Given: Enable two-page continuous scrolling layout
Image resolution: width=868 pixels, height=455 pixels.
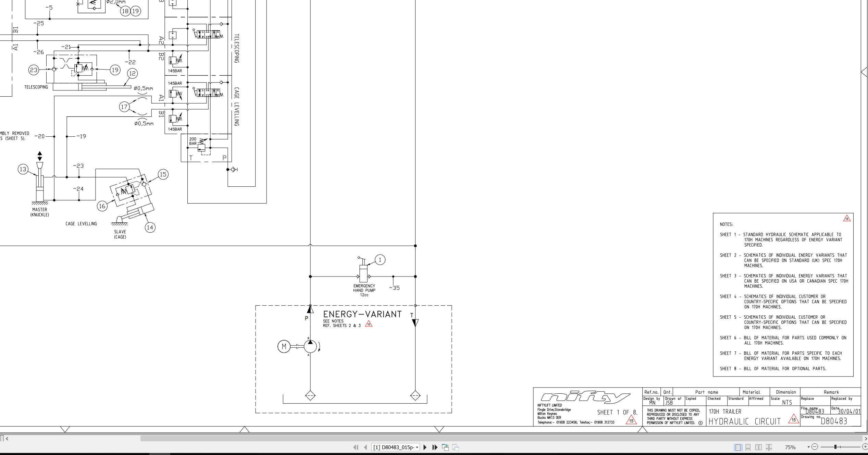Looking at the screenshot, I should coord(769,447).
